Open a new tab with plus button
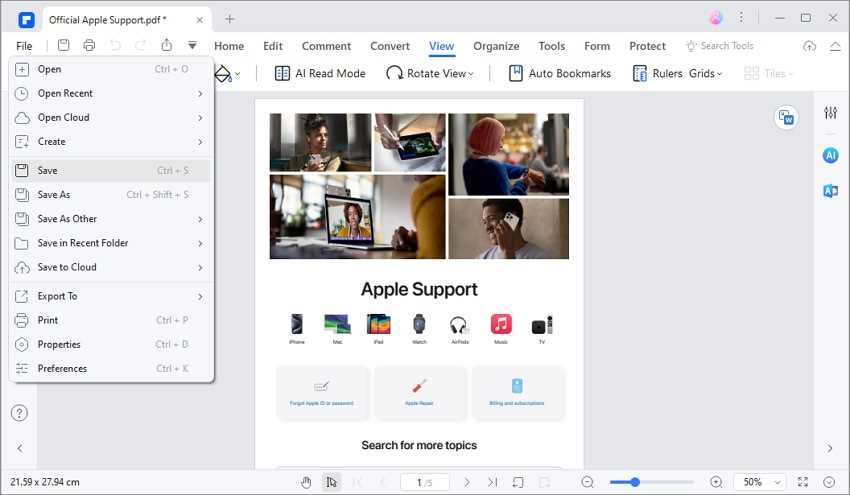Image resolution: width=850 pixels, height=495 pixels. tap(230, 20)
